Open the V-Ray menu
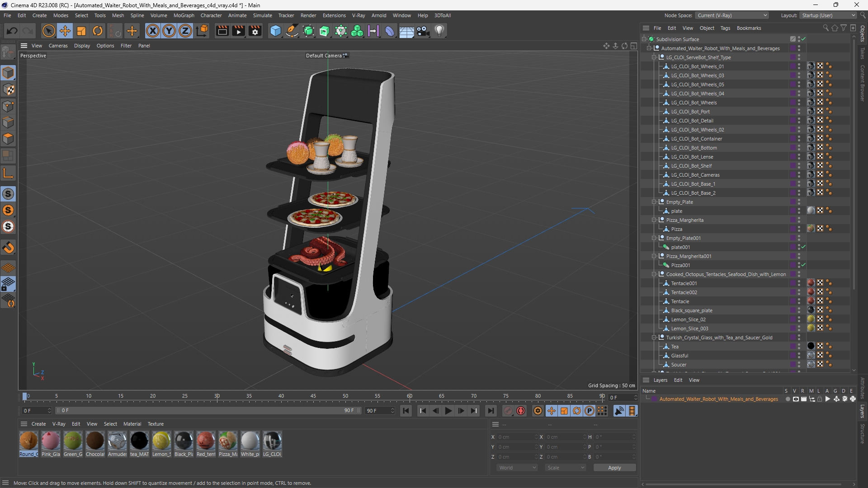 (359, 15)
